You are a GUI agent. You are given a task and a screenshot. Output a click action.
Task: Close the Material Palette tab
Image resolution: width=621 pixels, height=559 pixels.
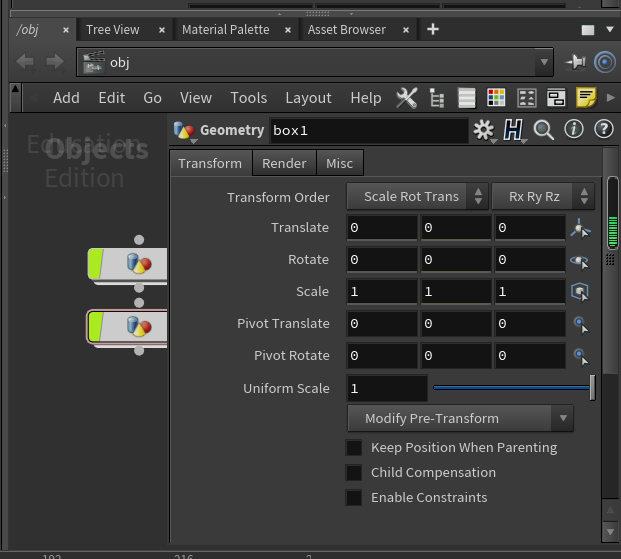(288, 30)
